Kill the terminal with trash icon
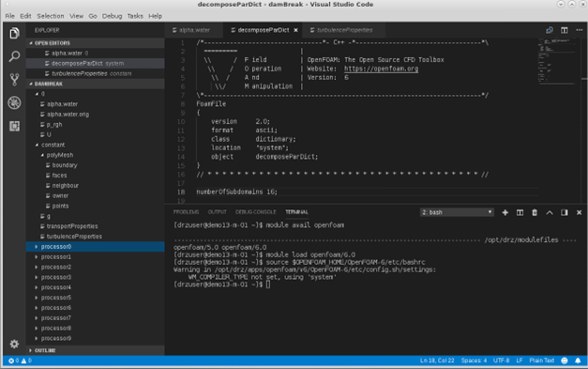Viewport: 588px width, 369px height. click(x=535, y=212)
